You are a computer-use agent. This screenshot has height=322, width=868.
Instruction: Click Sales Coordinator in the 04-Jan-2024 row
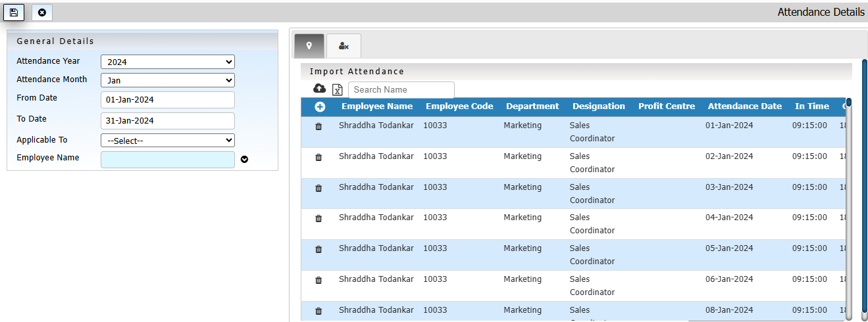[x=592, y=224]
